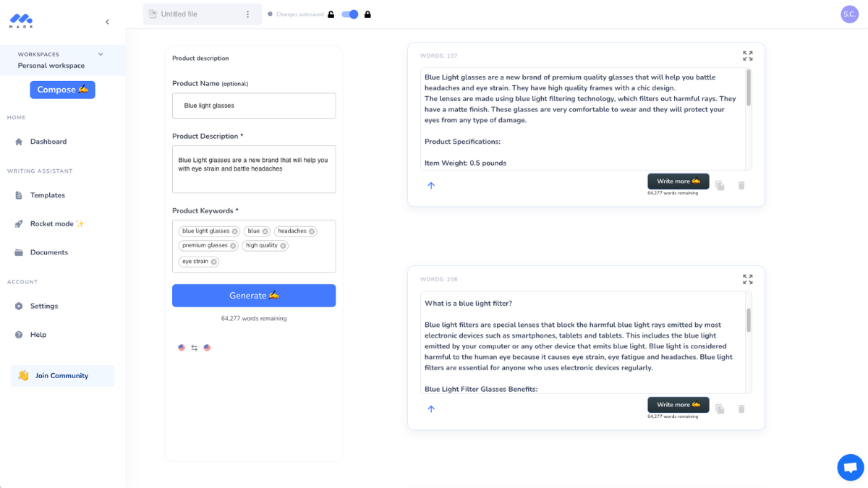868x488 pixels.
Task: Select the output language flag (right)
Action: pos(207,348)
